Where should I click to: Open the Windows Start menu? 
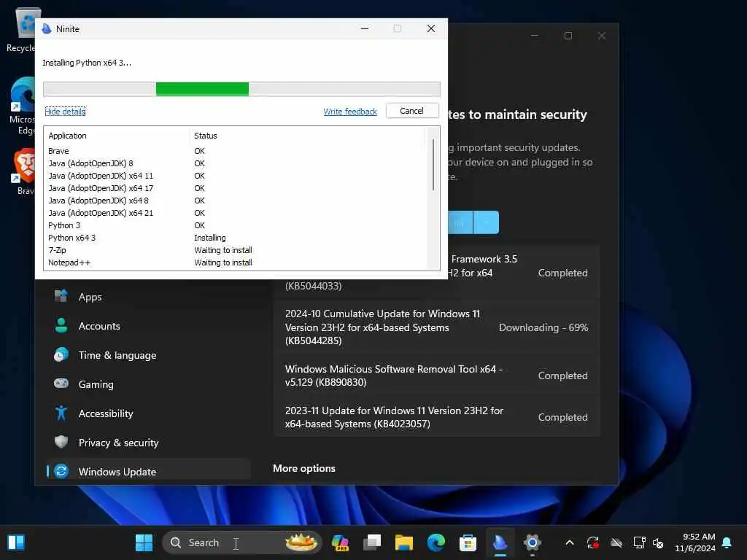pyautogui.click(x=144, y=542)
